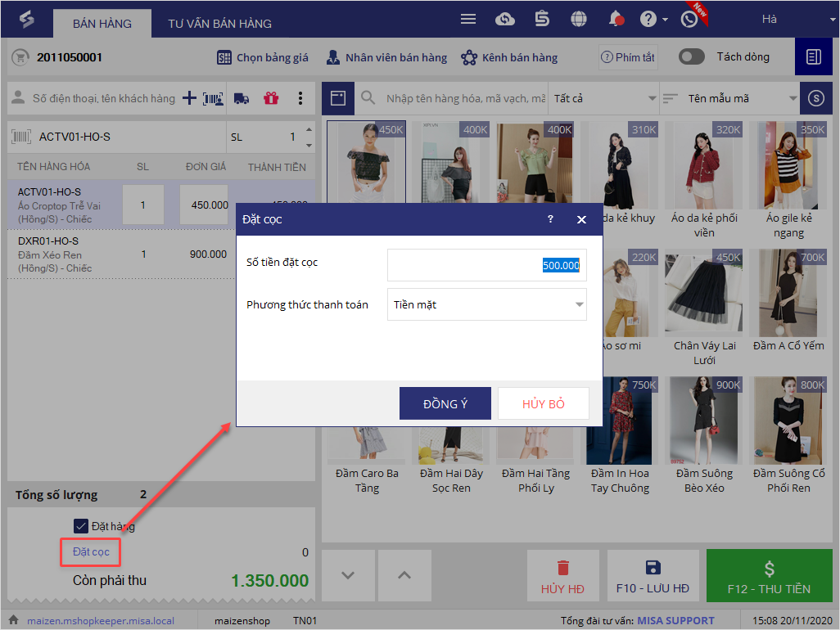The image size is (840, 630).
Task: Add a new customer with plus icon
Action: 189,98
